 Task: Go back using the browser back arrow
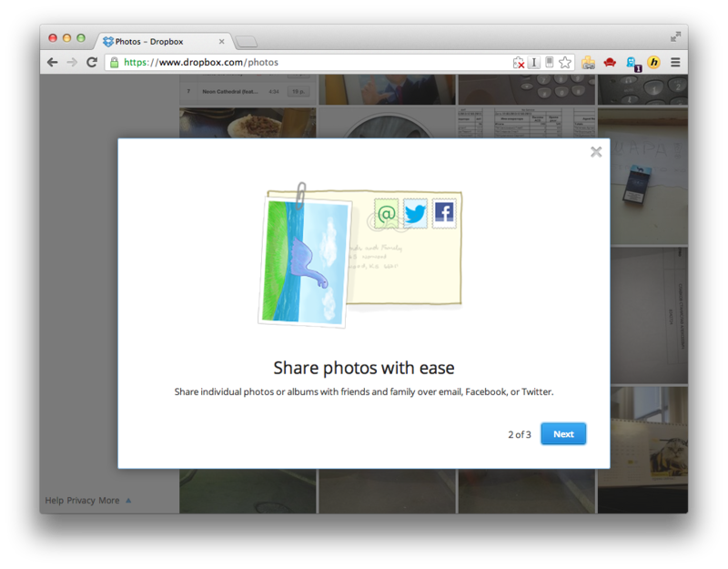pyautogui.click(x=53, y=62)
